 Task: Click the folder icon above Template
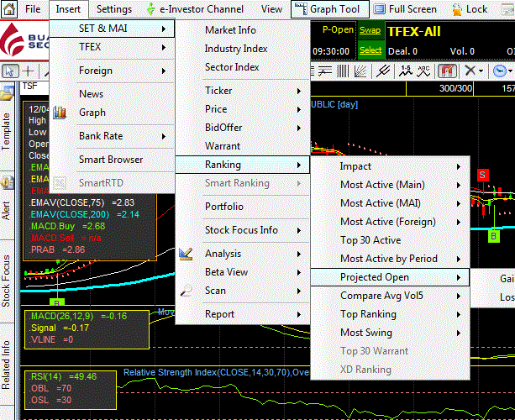tap(7, 93)
